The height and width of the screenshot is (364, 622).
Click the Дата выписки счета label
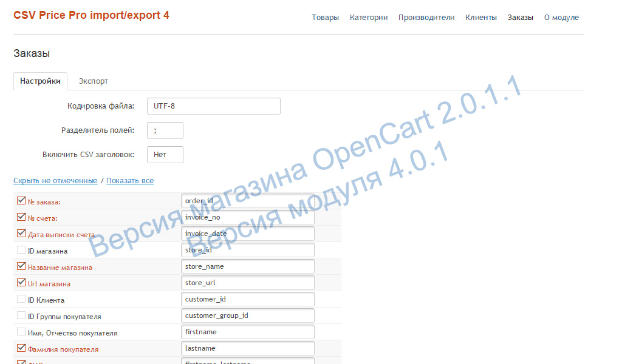(x=61, y=235)
